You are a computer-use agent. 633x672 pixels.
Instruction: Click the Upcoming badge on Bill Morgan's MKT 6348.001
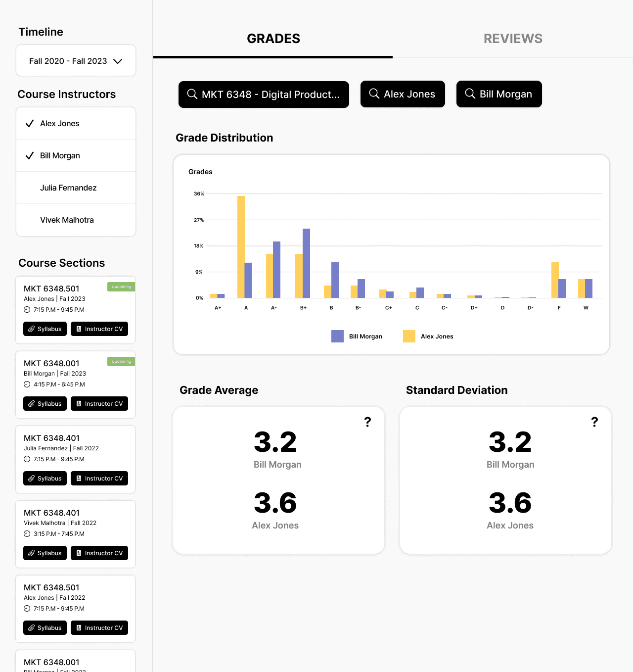(x=121, y=361)
